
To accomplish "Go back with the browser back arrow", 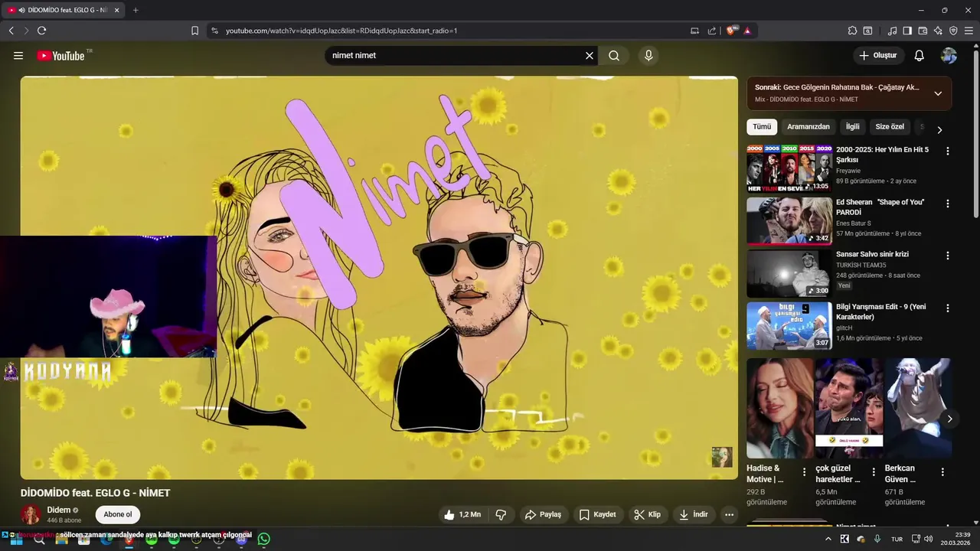I will 11,31.
